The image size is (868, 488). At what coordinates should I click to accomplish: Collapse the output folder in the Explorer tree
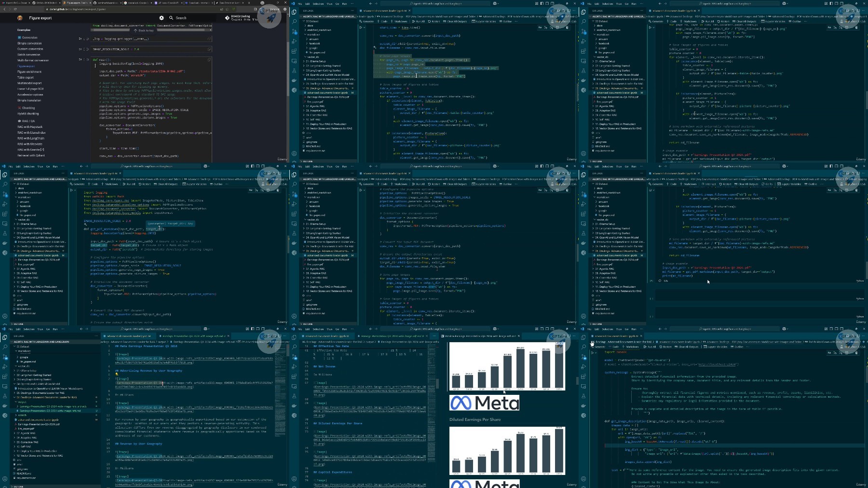click(x=22, y=402)
